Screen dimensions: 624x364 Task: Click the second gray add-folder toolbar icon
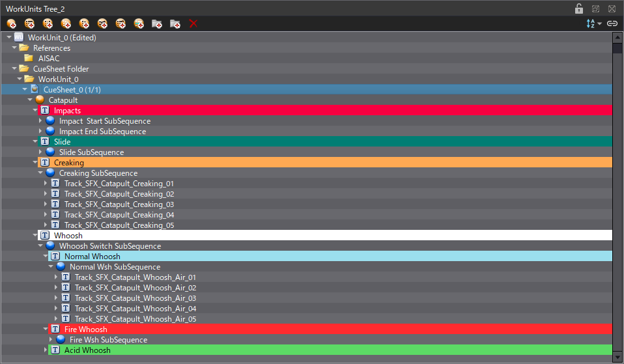click(x=175, y=24)
